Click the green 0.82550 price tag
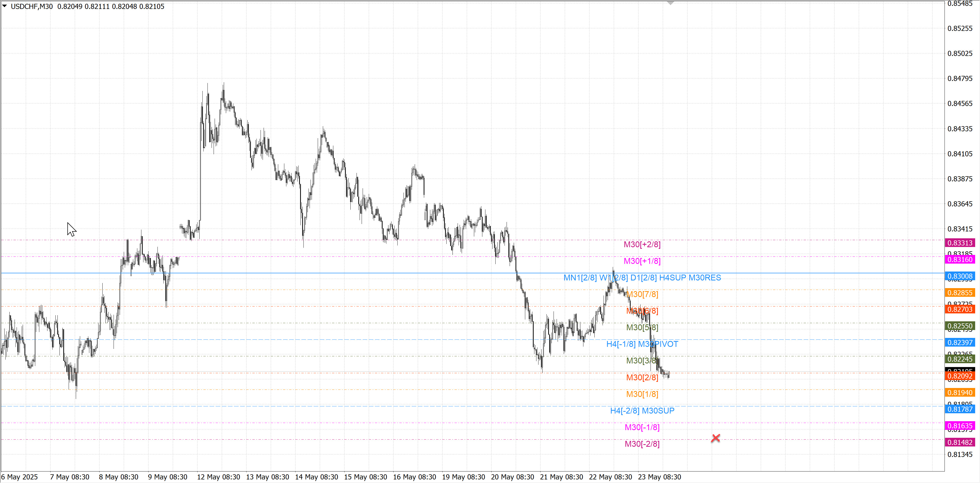Image resolution: width=980 pixels, height=483 pixels. coord(960,326)
